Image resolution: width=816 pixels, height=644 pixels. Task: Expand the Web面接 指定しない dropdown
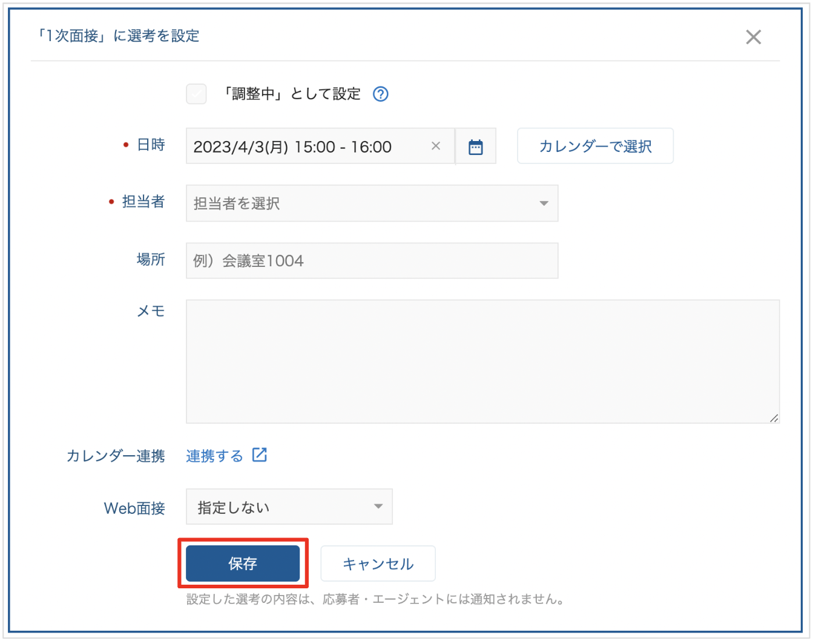pos(289,507)
